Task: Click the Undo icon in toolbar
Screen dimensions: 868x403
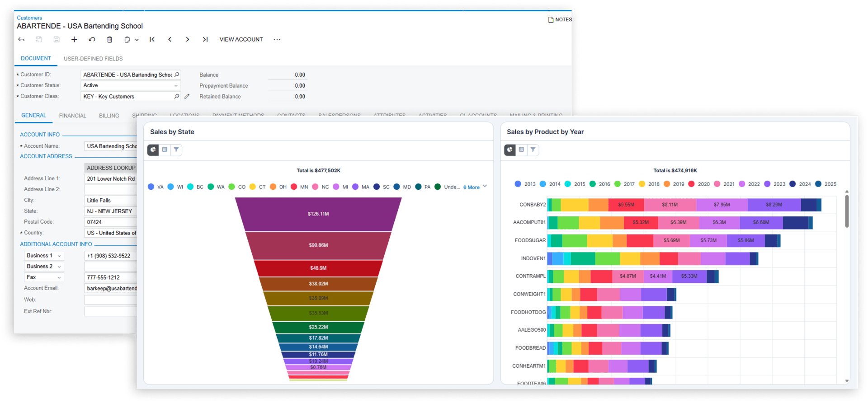Action: pos(92,40)
